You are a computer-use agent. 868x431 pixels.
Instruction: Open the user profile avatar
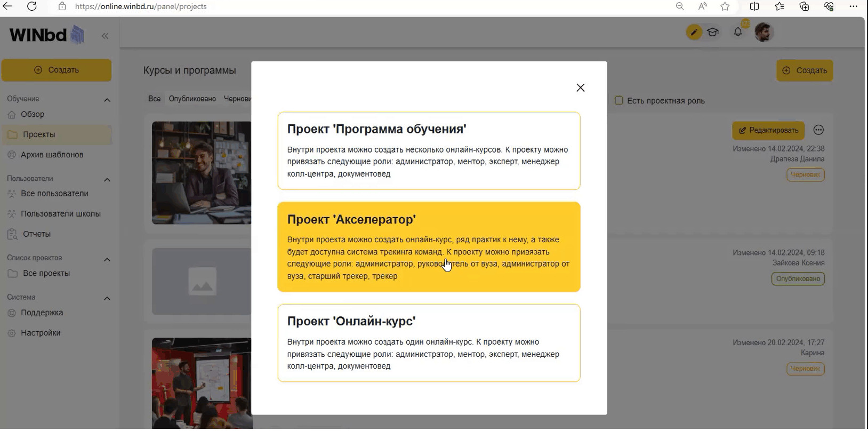click(763, 33)
